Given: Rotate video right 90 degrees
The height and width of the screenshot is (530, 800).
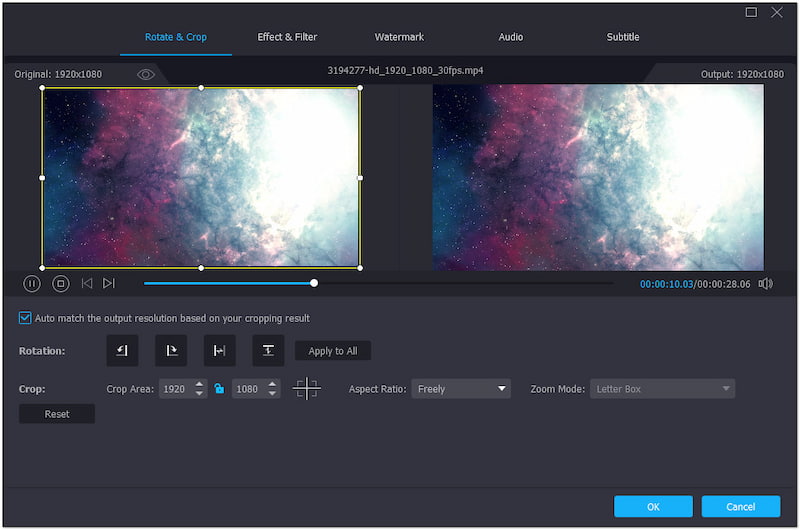Looking at the screenshot, I should (171, 351).
